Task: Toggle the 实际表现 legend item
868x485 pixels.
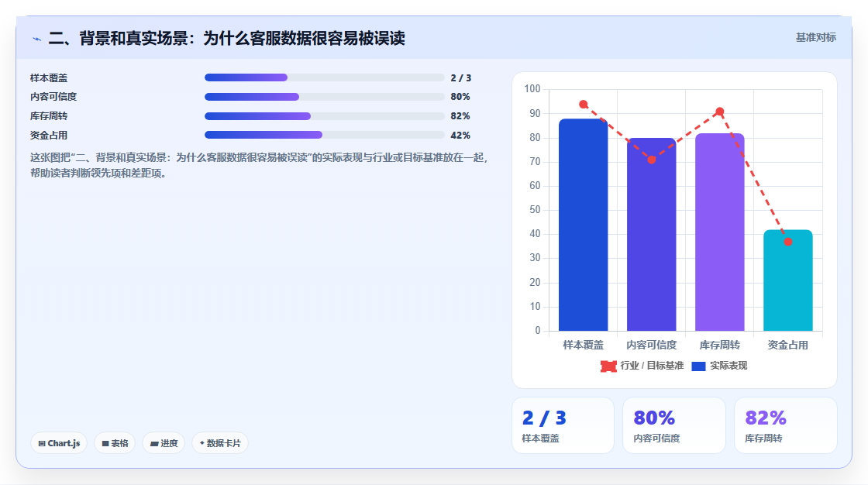Action: pyautogui.click(x=720, y=366)
